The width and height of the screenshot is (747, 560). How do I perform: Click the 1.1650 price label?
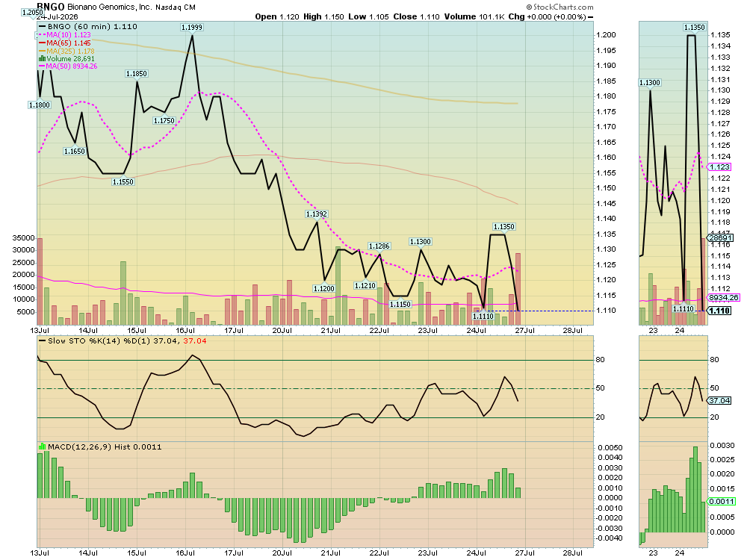click(x=74, y=151)
